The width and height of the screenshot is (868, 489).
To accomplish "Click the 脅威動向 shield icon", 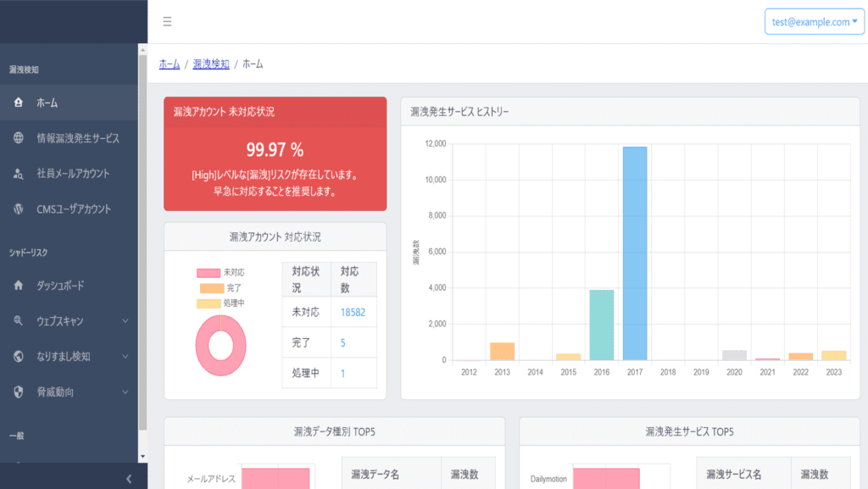I will pyautogui.click(x=19, y=392).
